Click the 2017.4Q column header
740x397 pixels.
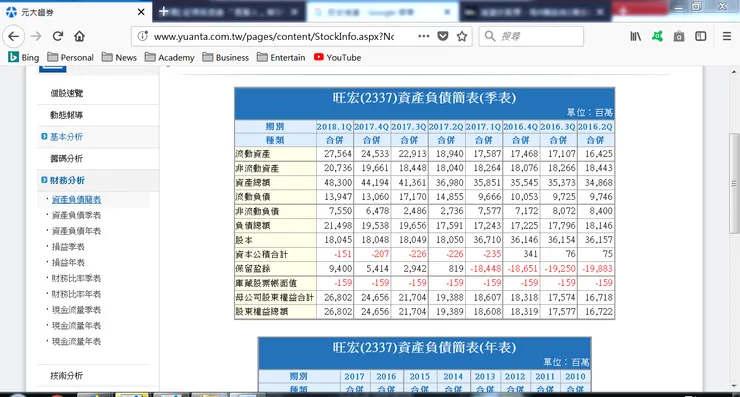pos(372,127)
